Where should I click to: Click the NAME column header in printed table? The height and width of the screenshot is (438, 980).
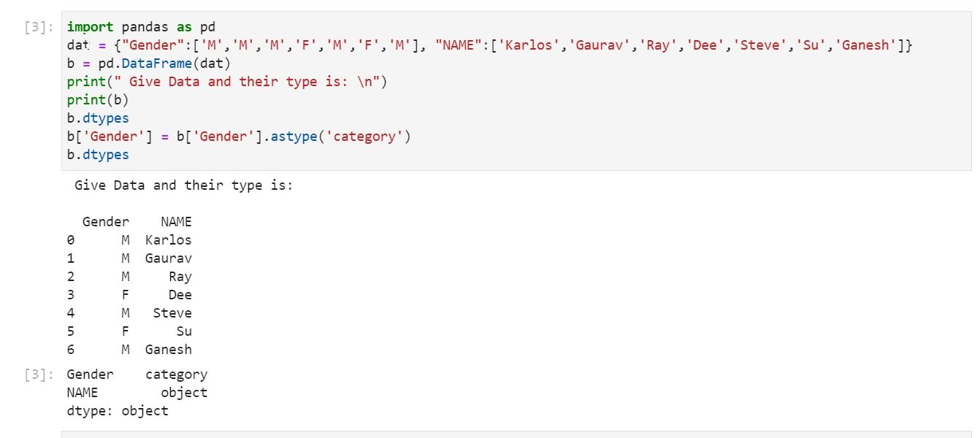pyautogui.click(x=176, y=222)
